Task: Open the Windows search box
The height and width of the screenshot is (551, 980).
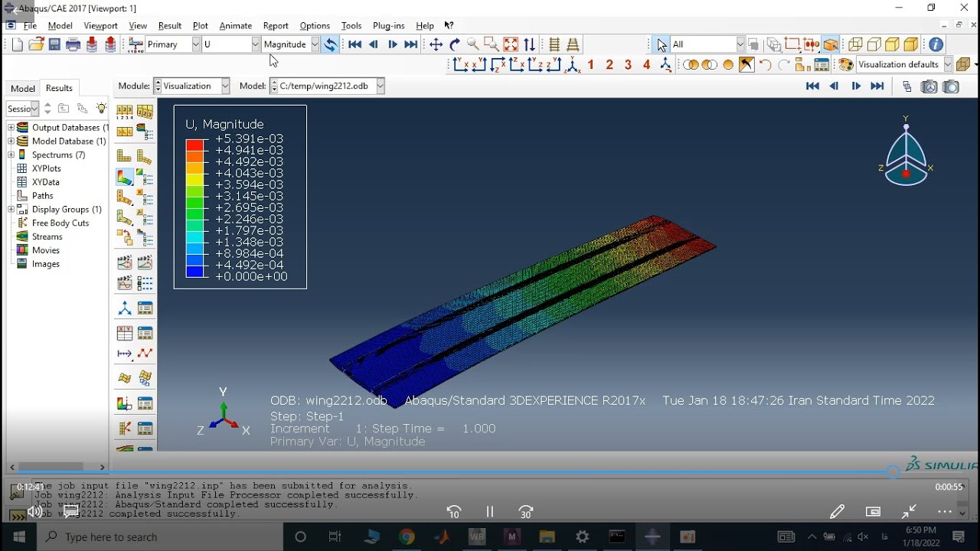Action: pyautogui.click(x=161, y=537)
